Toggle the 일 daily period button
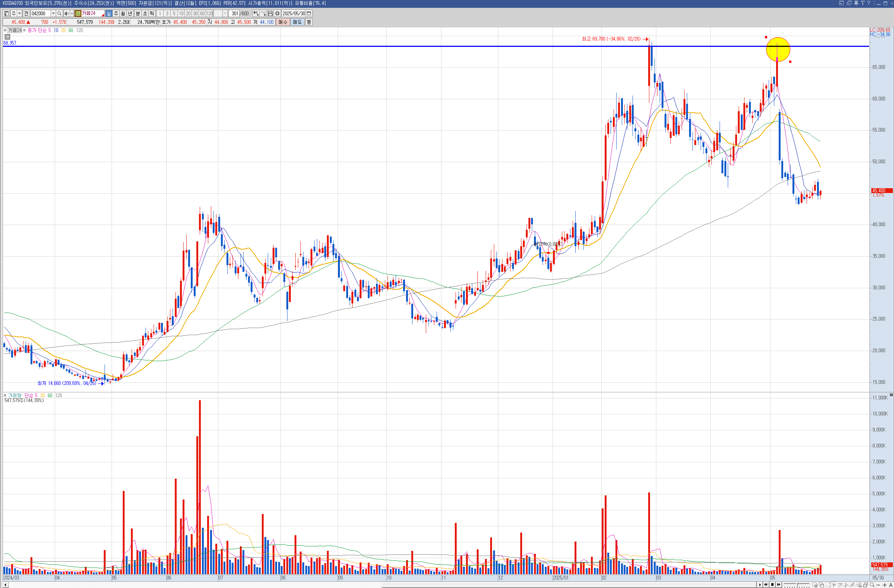 (109, 13)
